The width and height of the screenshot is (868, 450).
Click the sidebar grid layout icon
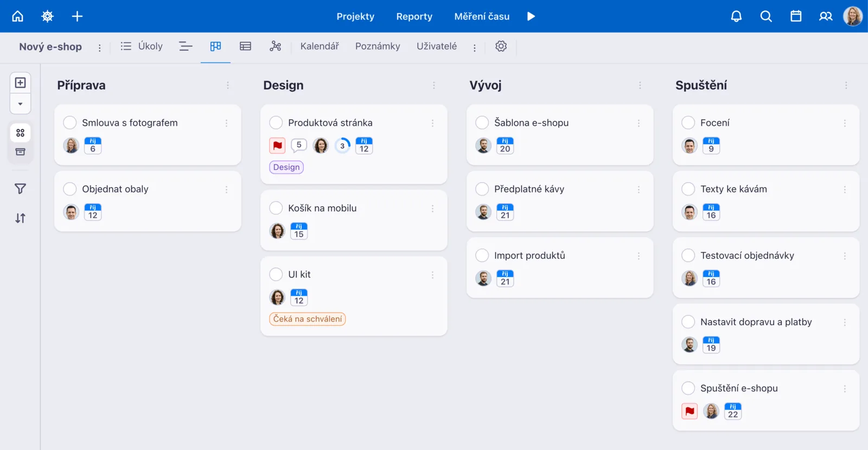click(x=20, y=133)
